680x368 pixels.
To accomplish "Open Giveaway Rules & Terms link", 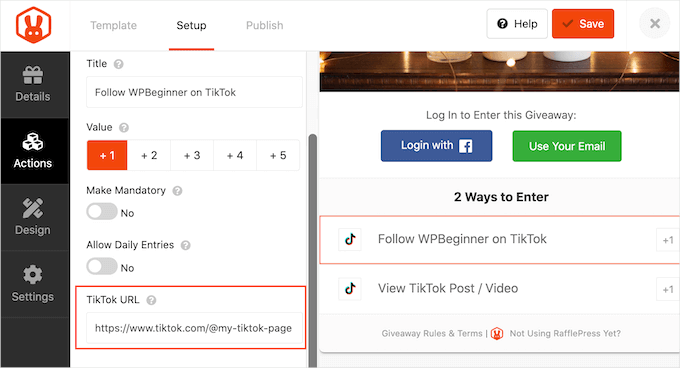I will pyautogui.click(x=432, y=333).
